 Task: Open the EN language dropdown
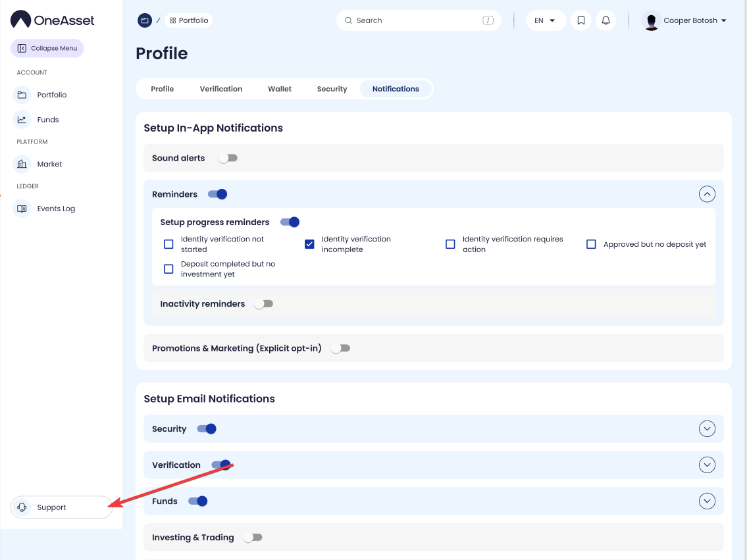[545, 20]
